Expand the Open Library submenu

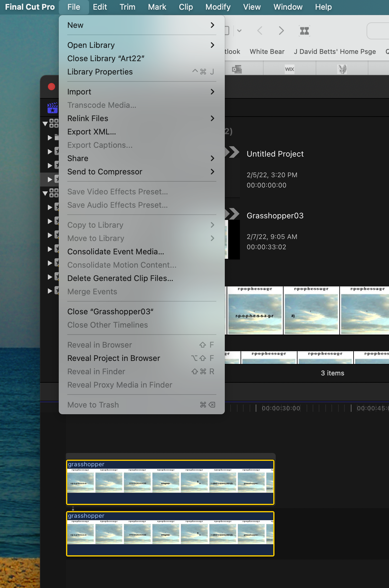pos(141,45)
